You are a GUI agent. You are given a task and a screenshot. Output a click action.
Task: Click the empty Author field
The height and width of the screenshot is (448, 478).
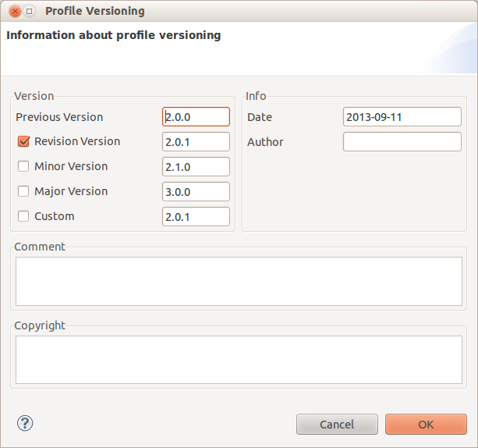(402, 141)
